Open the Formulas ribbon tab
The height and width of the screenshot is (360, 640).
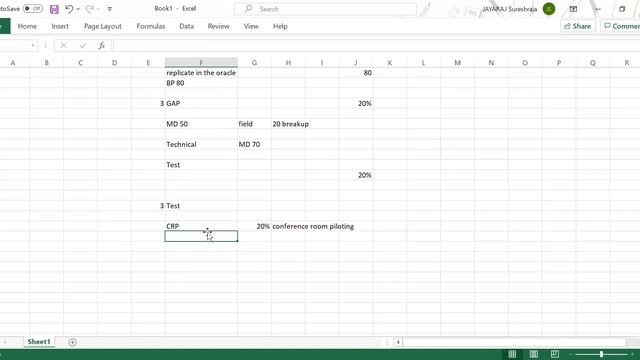[x=151, y=26]
